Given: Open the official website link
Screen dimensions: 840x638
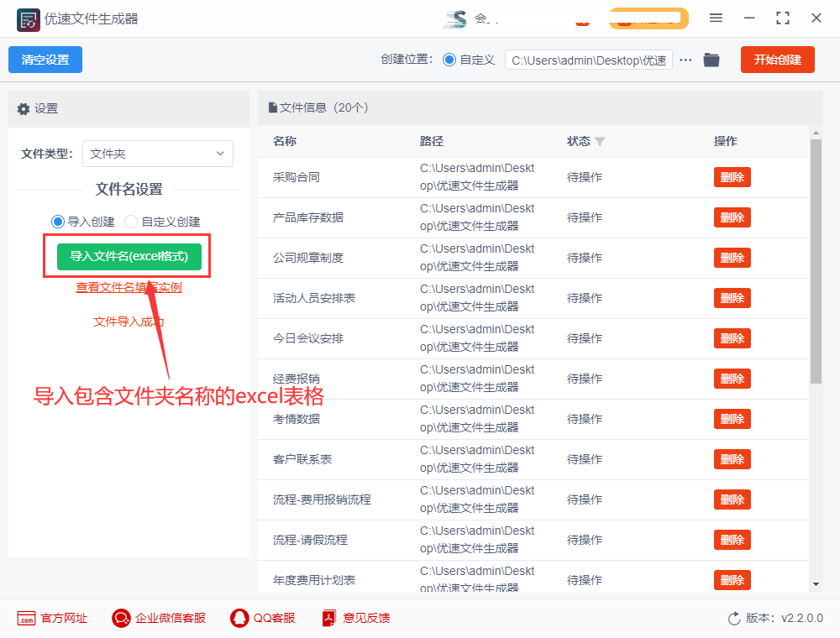Looking at the screenshot, I should click(x=52, y=618).
